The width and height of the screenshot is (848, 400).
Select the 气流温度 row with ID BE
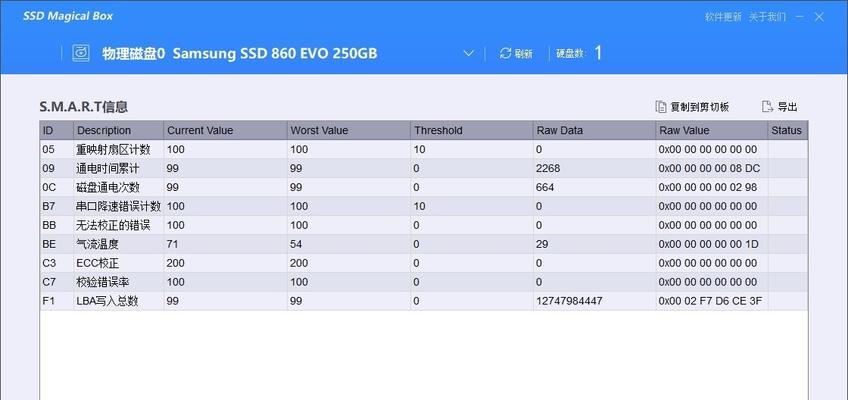coord(424,244)
